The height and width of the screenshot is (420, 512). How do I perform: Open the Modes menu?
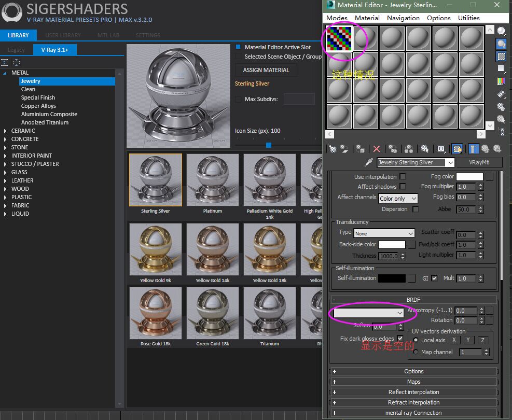(x=337, y=18)
